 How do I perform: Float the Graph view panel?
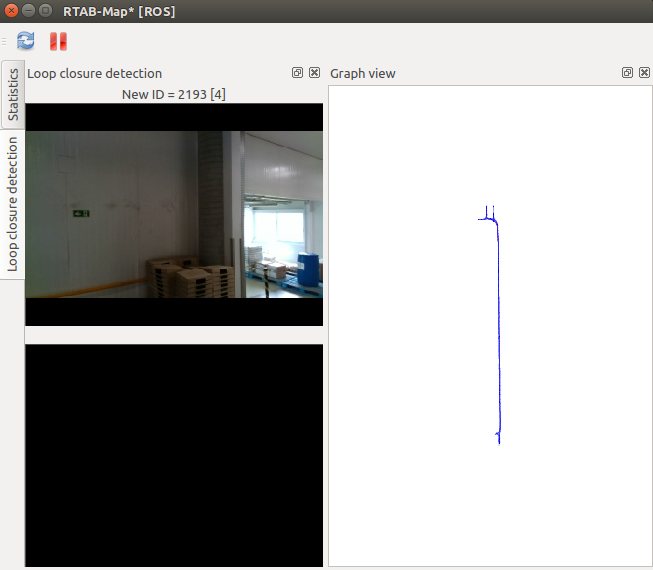[x=627, y=73]
